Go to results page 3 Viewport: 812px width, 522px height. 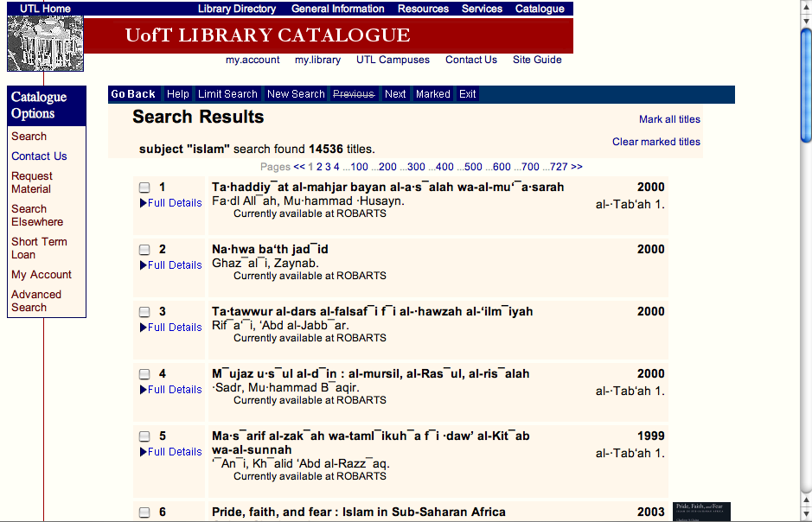(x=328, y=167)
